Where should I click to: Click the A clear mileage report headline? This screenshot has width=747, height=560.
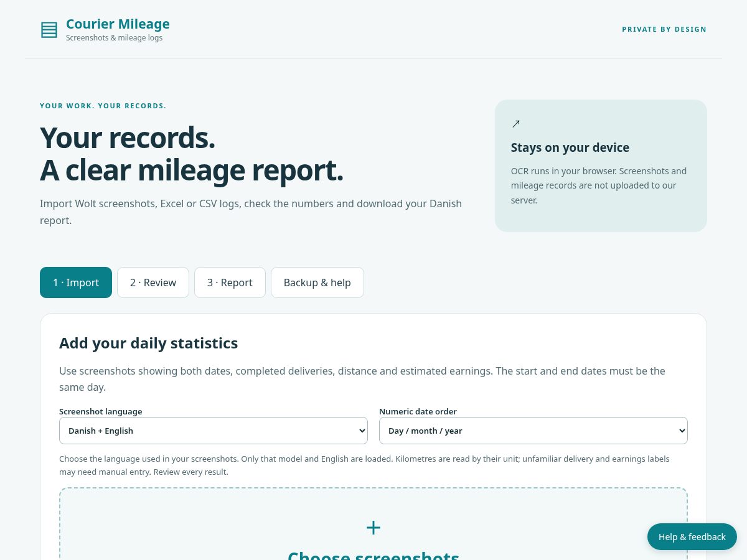pyautogui.click(x=192, y=170)
